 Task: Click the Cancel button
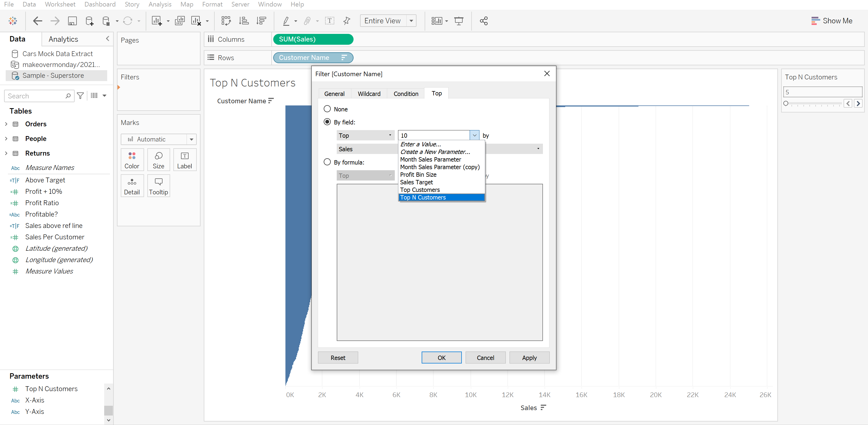pyautogui.click(x=485, y=357)
